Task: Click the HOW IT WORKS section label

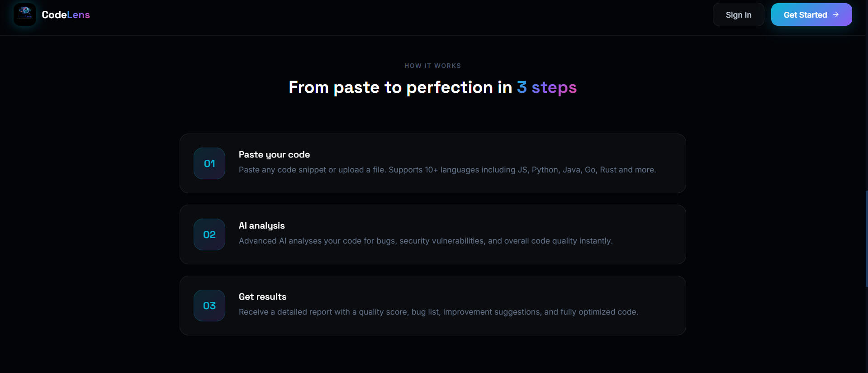Action: [432, 66]
